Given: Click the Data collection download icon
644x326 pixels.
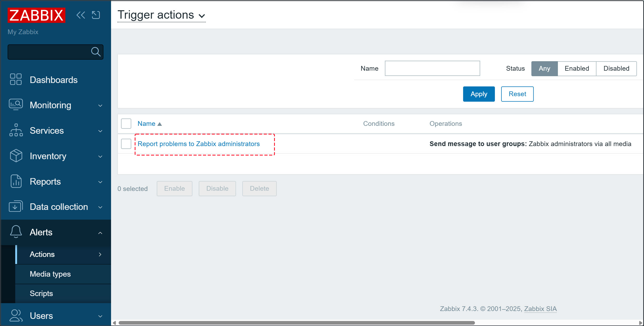Looking at the screenshot, I should pyautogui.click(x=16, y=206).
